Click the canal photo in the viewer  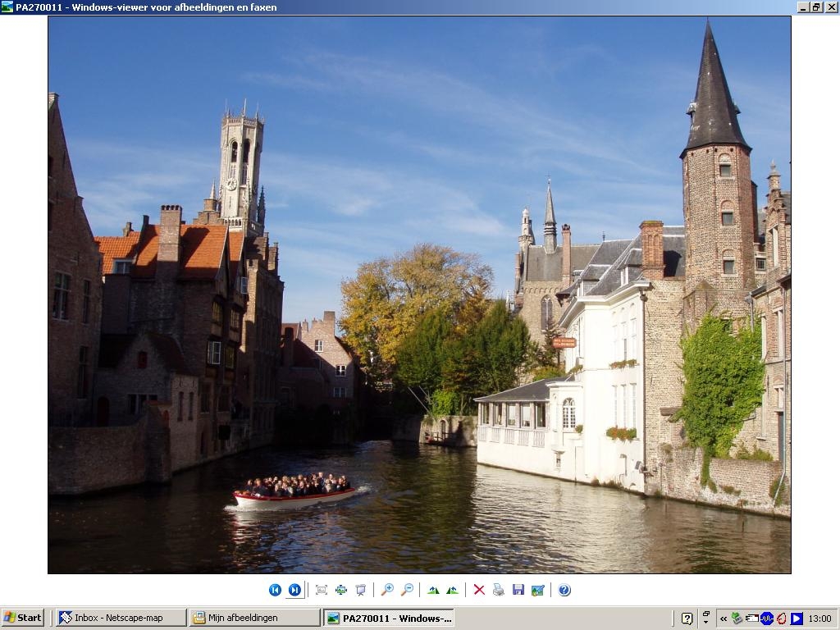pyautogui.click(x=419, y=294)
